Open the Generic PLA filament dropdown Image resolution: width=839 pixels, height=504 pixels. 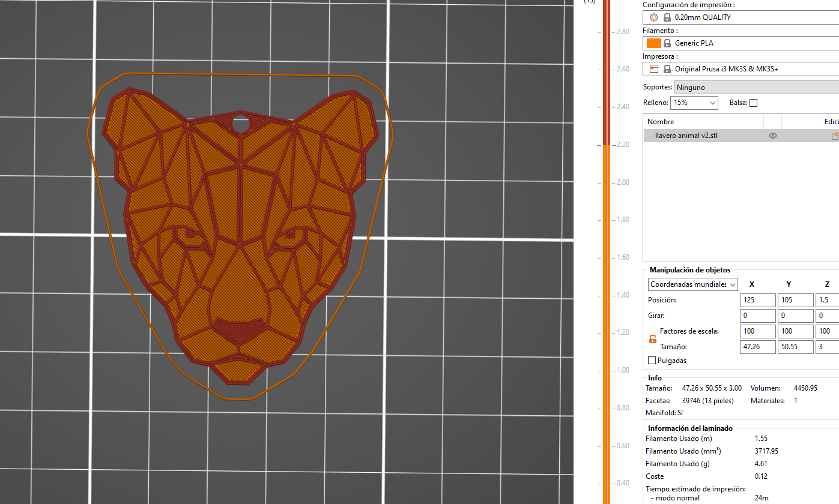pyautogui.click(x=741, y=43)
